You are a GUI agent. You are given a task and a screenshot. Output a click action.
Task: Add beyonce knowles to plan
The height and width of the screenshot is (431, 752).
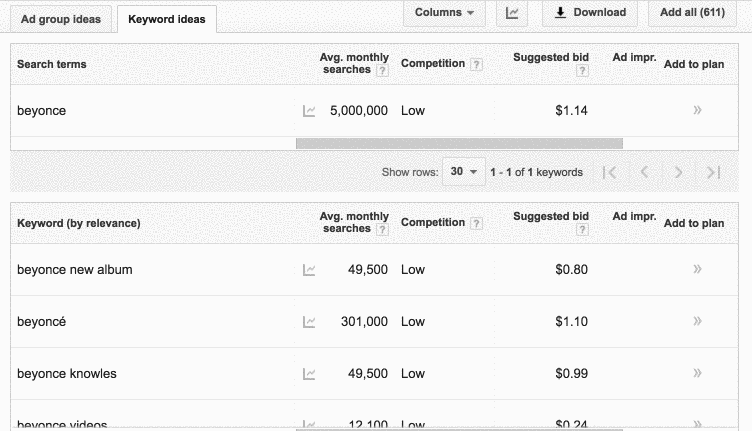coord(697,373)
